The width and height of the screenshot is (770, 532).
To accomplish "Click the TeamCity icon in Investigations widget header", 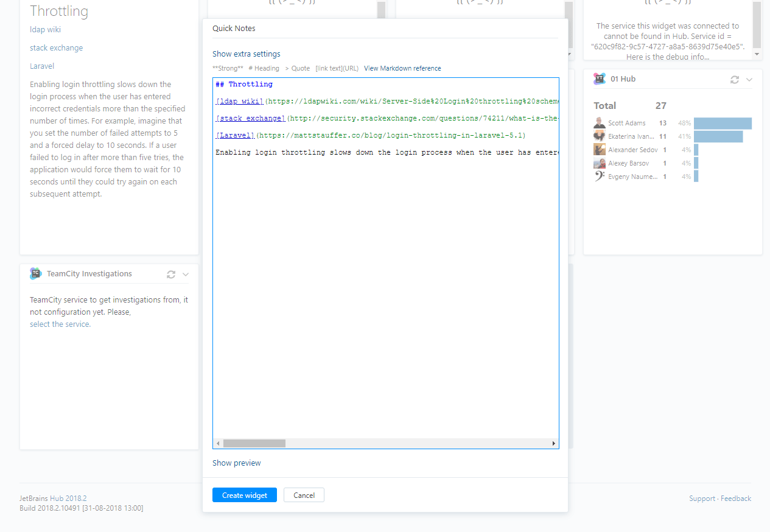I will tap(34, 273).
